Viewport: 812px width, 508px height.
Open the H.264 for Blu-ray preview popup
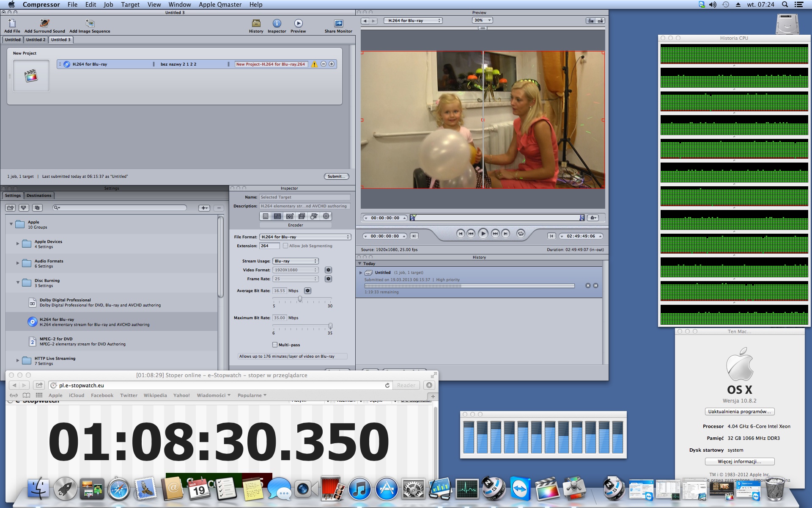pyautogui.click(x=413, y=21)
